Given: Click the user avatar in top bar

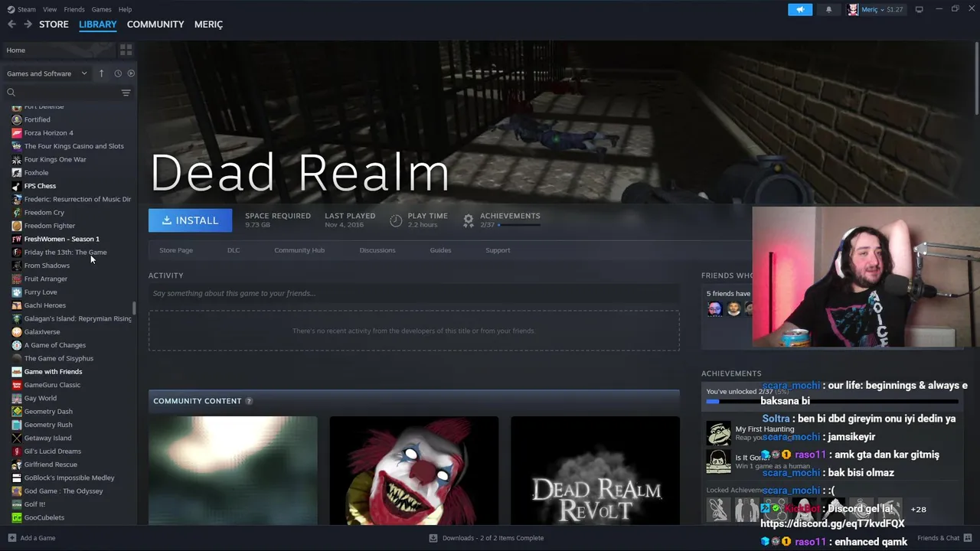Looking at the screenshot, I should pyautogui.click(x=853, y=9).
